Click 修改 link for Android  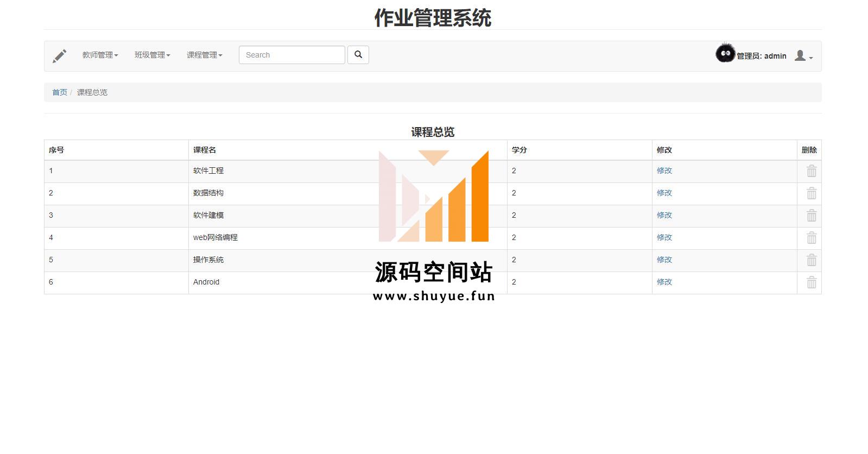pos(664,282)
